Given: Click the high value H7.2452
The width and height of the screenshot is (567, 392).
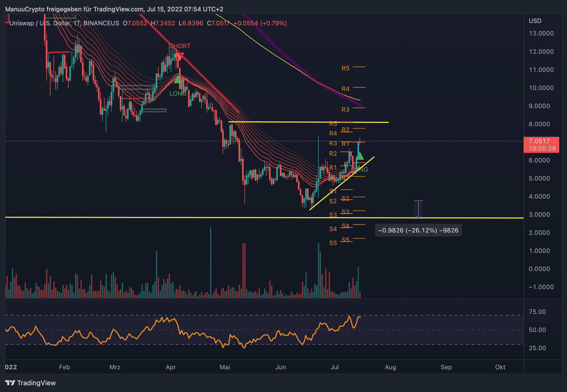Looking at the screenshot, I should 163,23.
